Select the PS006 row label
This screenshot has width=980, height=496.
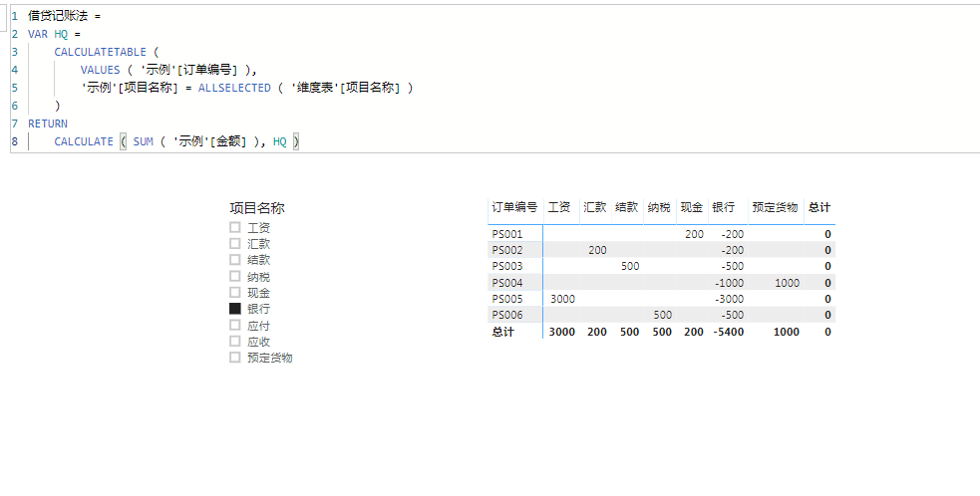point(506,316)
